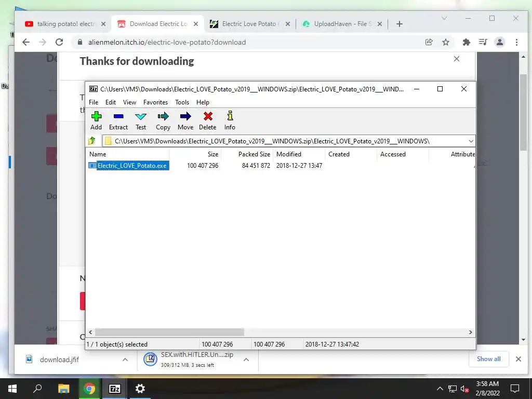The width and height of the screenshot is (532, 399).
Task: Click the network tray icon
Action: pyautogui.click(x=453, y=389)
